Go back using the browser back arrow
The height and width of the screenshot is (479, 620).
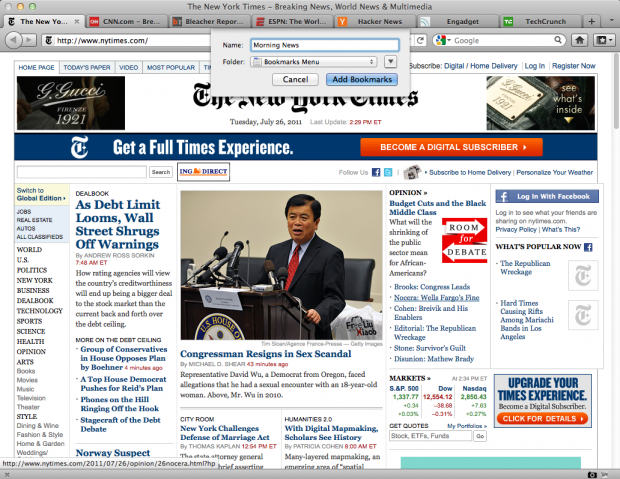pyautogui.click(x=13, y=40)
